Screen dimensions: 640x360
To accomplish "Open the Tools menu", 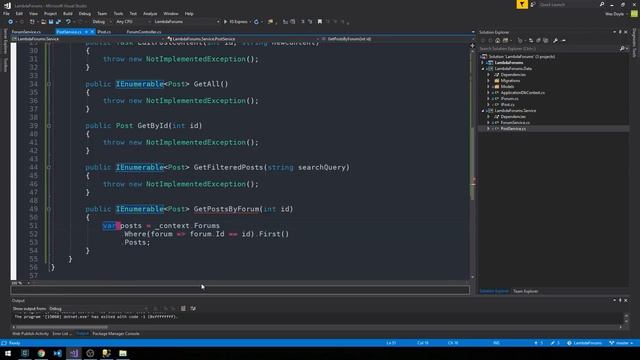I will (x=118, y=13).
